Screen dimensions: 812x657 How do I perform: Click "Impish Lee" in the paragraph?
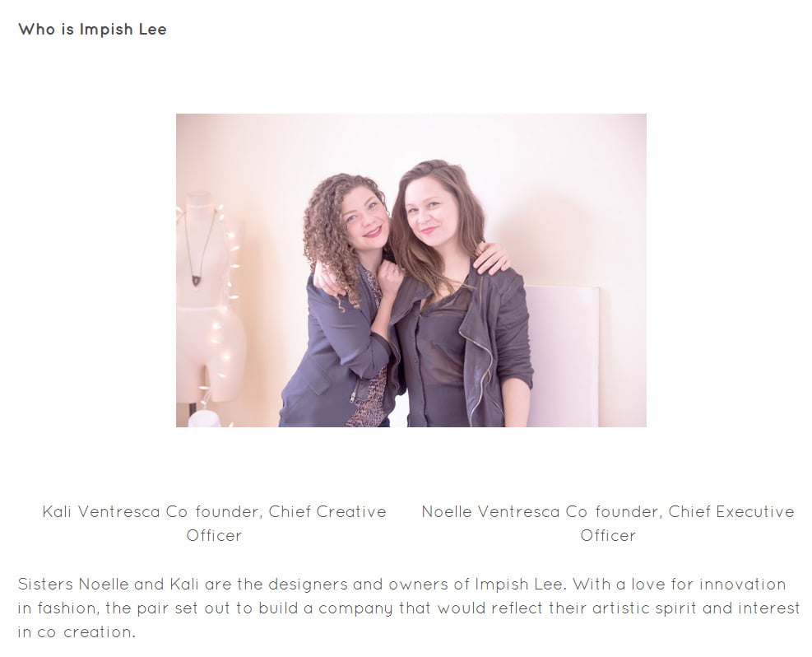[519, 585]
